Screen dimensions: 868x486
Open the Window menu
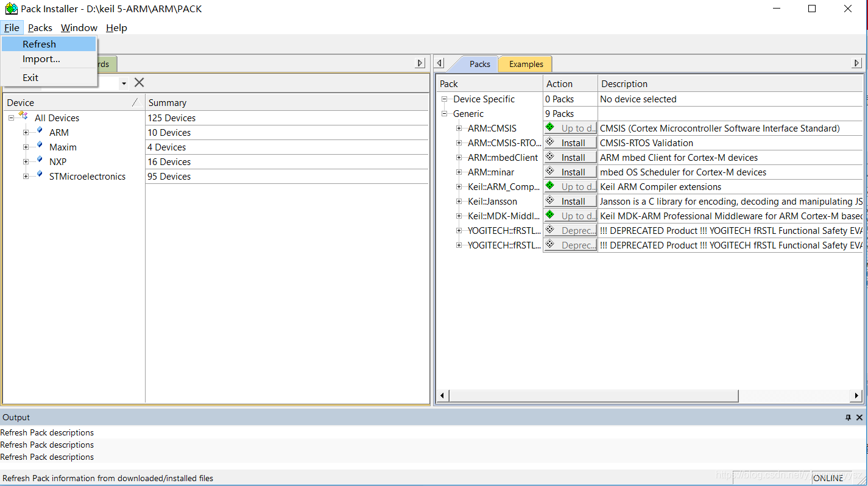click(79, 27)
